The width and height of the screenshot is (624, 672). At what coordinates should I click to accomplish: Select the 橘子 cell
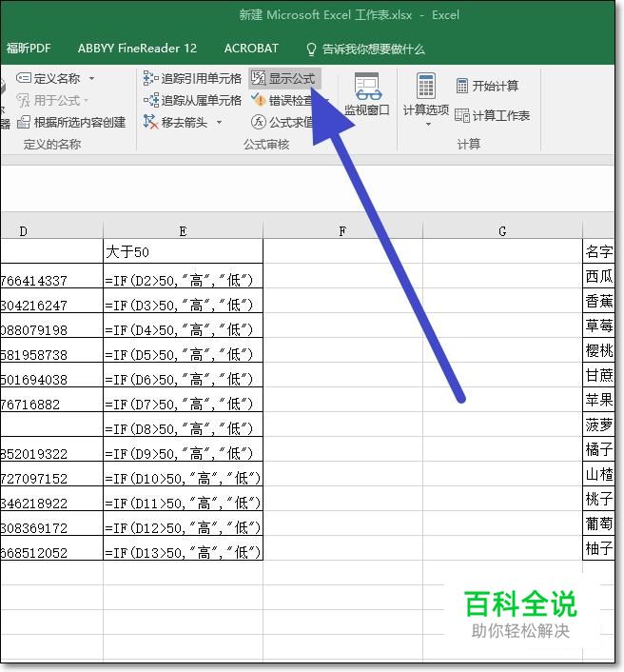(598, 449)
